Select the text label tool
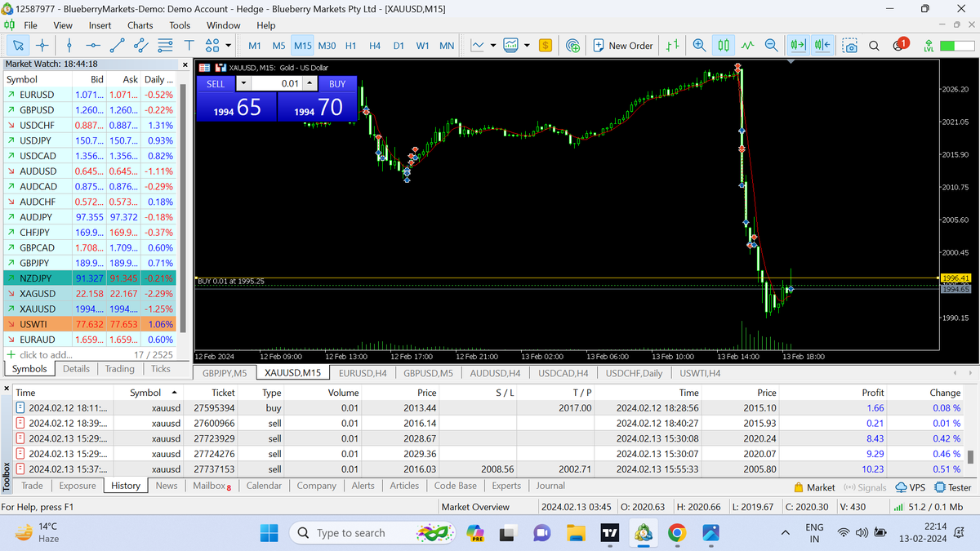The height and width of the screenshot is (551, 980). [x=189, y=46]
